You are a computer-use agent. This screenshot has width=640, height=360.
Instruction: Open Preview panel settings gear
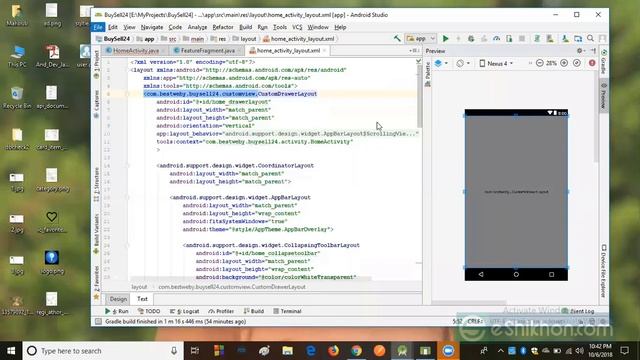(x=580, y=51)
